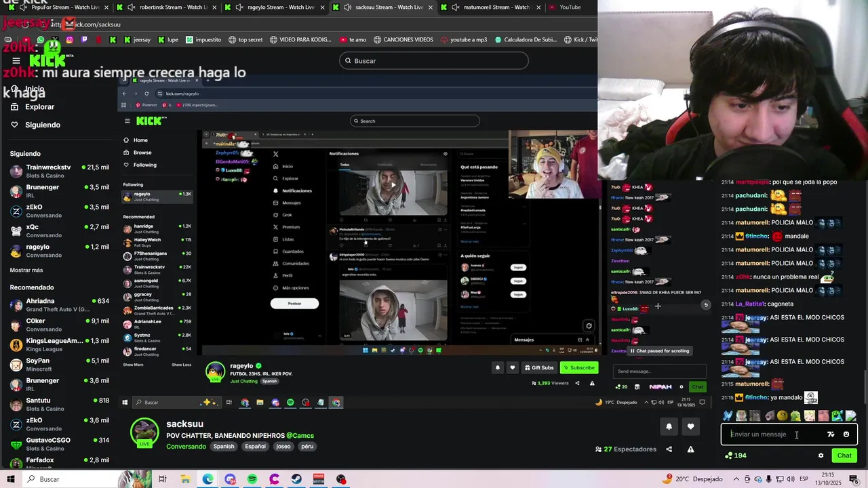The width and height of the screenshot is (868, 488).
Task: Click the 194 channel points indicator
Action: click(736, 455)
